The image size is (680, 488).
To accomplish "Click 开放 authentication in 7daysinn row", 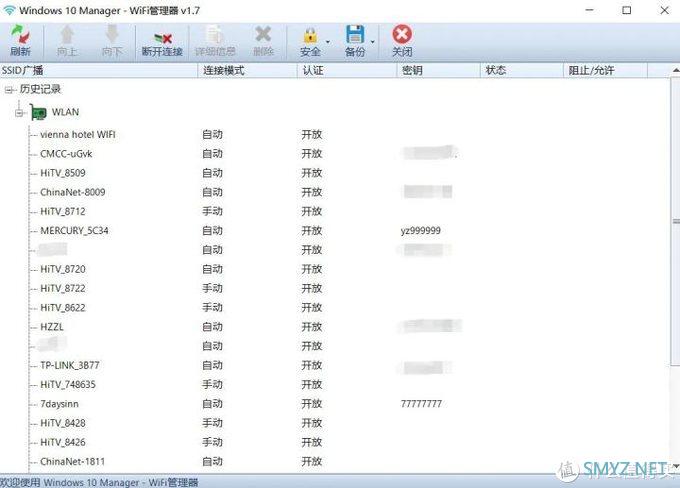I will click(312, 404).
